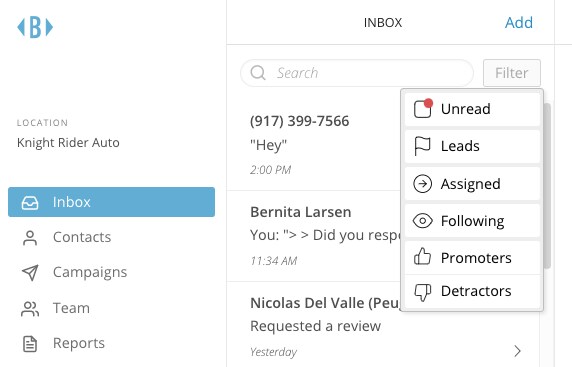The height and width of the screenshot is (367, 572).
Task: Open the Inbox section
Action: 111,202
